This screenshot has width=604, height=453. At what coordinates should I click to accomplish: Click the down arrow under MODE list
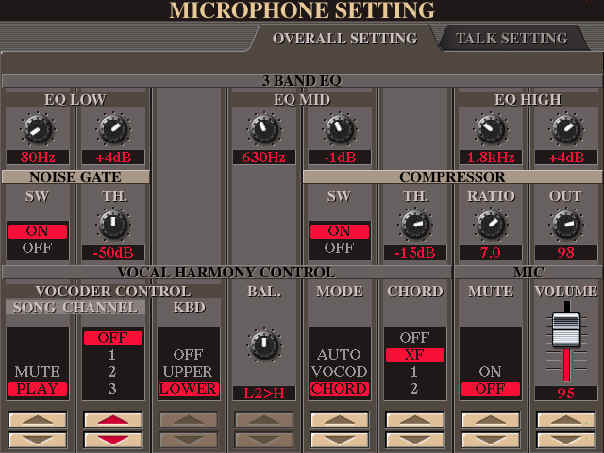(x=339, y=440)
